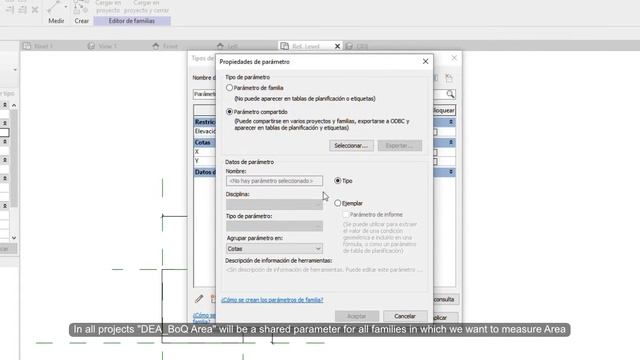Switch to the Left view tab

pyautogui.click(x=228, y=46)
